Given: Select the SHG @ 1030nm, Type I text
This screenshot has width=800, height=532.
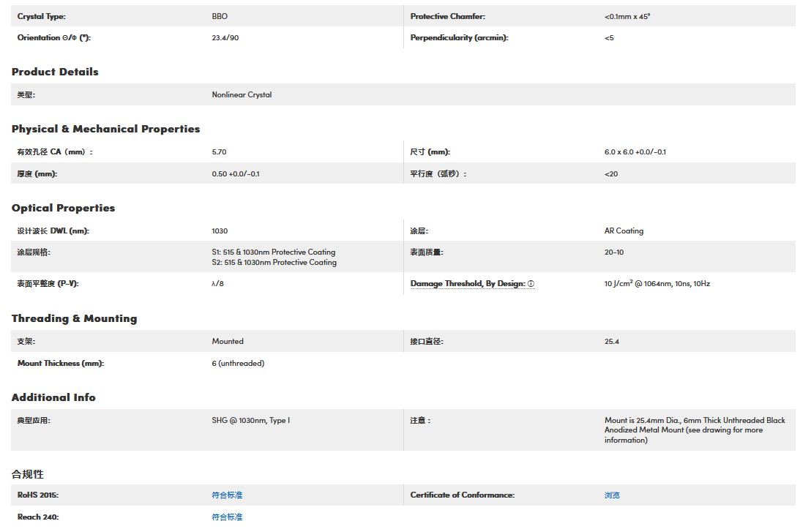Looking at the screenshot, I should coord(250,421).
